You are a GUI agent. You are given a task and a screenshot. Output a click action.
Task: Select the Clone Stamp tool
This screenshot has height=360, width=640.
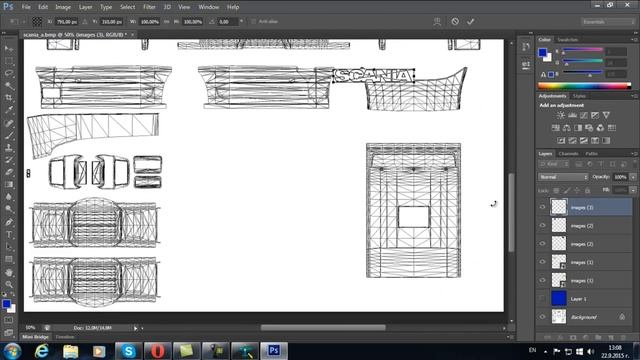pos(9,148)
